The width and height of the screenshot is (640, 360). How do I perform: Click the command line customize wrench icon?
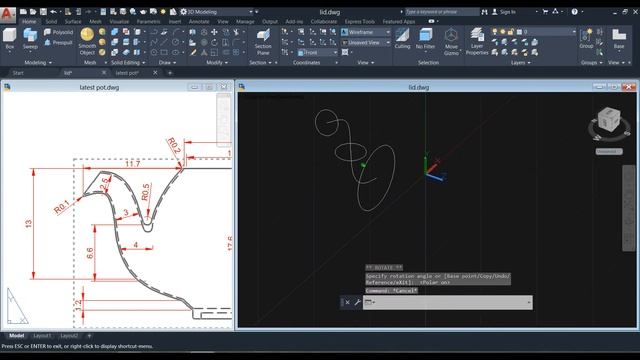click(357, 302)
